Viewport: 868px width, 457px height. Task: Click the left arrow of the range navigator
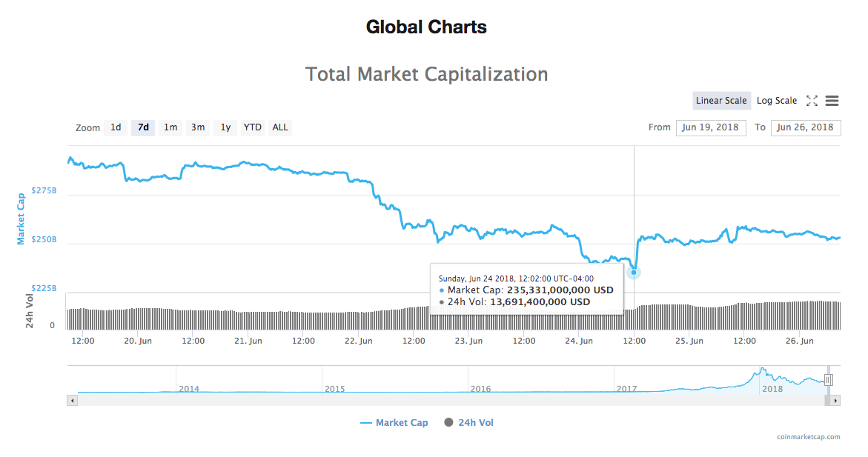[71, 400]
